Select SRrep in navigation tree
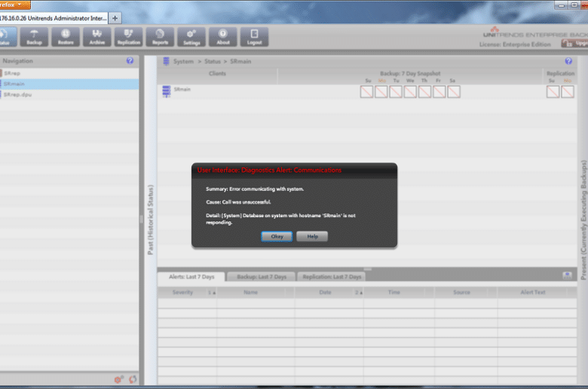The image size is (588, 389). click(69, 74)
